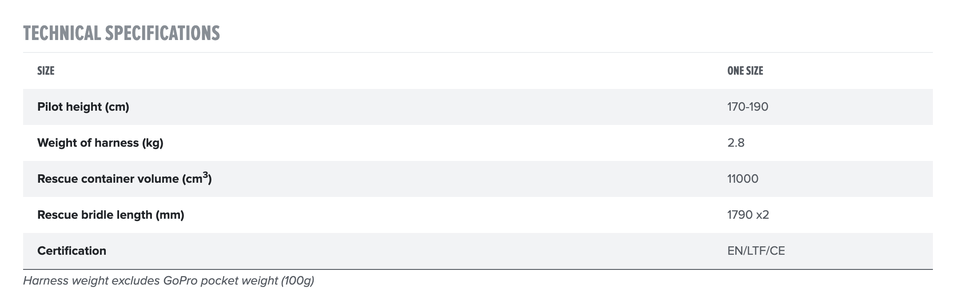Click the EN/LTF/CE certification value
The width and height of the screenshot is (980, 305).
tap(756, 251)
